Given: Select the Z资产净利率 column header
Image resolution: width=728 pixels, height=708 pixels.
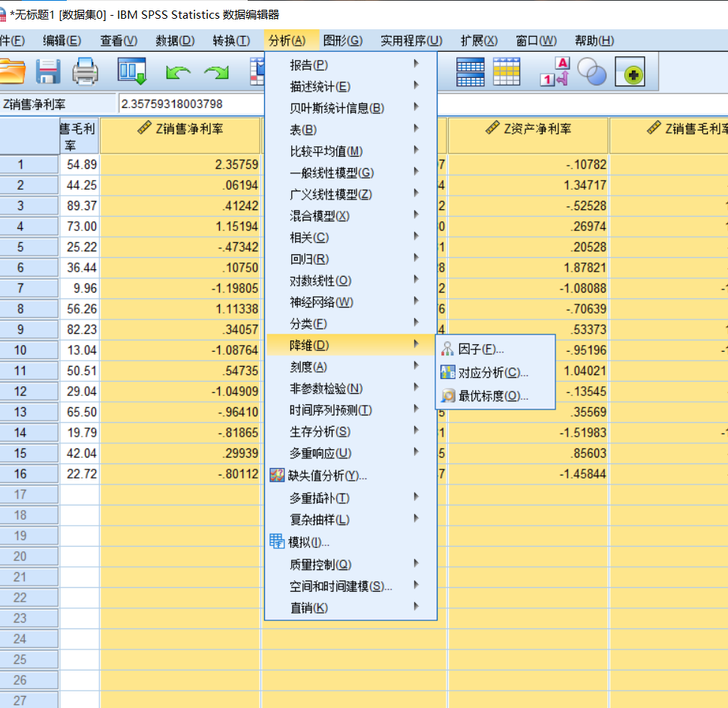Looking at the screenshot, I should tap(528, 136).
